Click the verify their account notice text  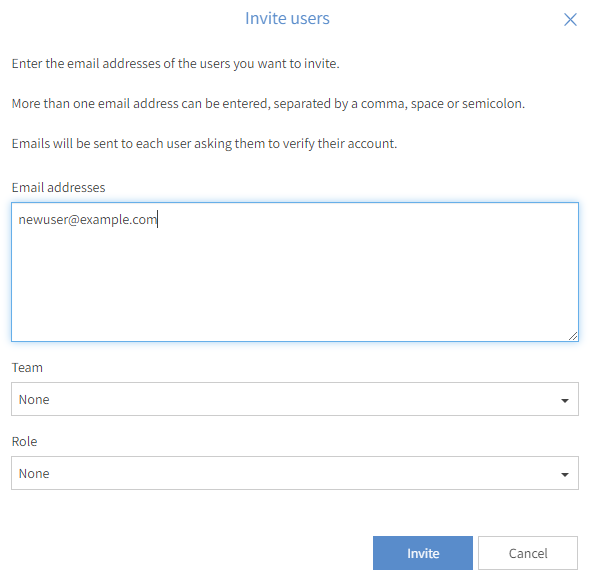coord(204,144)
